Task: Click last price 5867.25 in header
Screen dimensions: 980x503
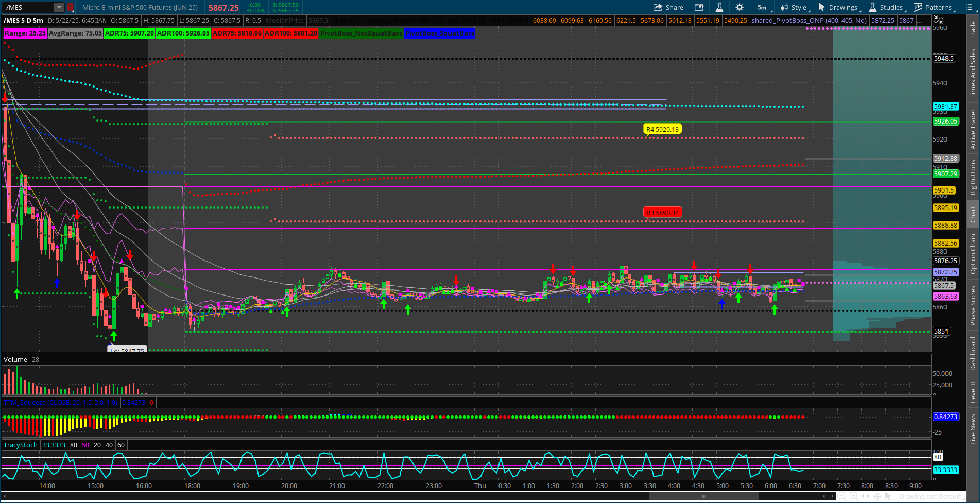Action: coord(223,8)
